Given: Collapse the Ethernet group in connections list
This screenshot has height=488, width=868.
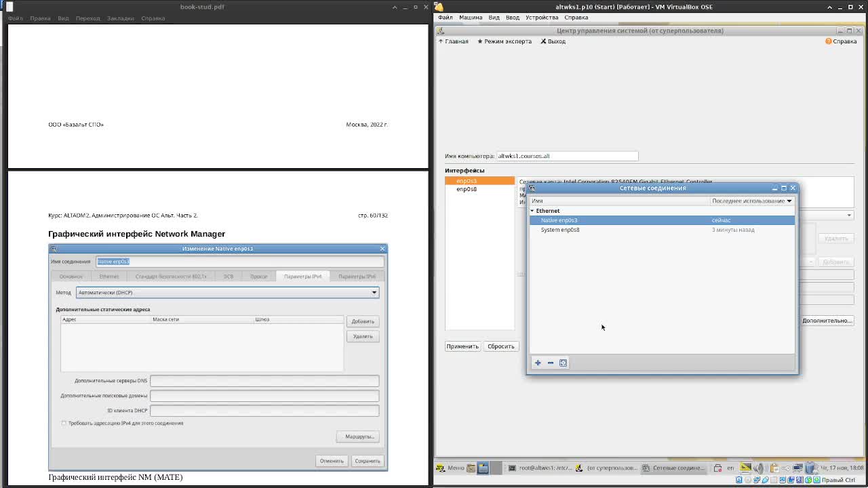Looking at the screenshot, I should pos(532,211).
